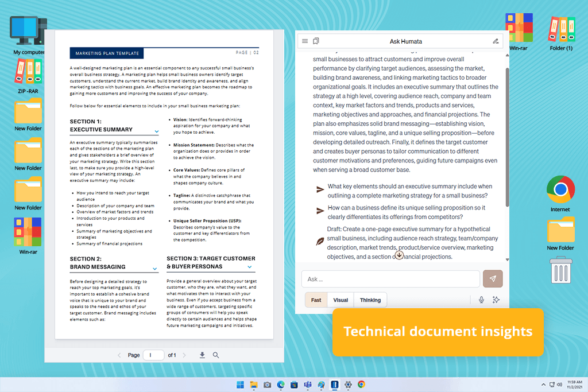Screen dimensions: 588x392
Task: Click the chat scrollbar up arrow
Action: [x=508, y=56]
